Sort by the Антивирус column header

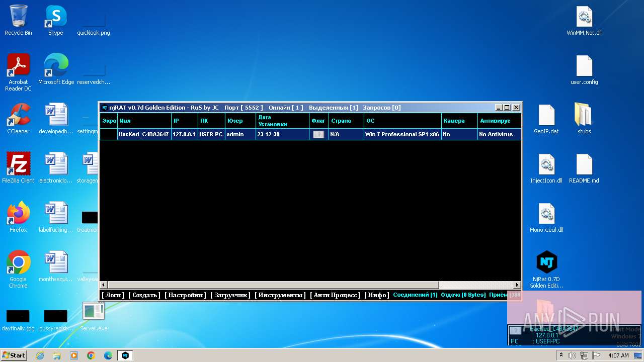(499, 121)
